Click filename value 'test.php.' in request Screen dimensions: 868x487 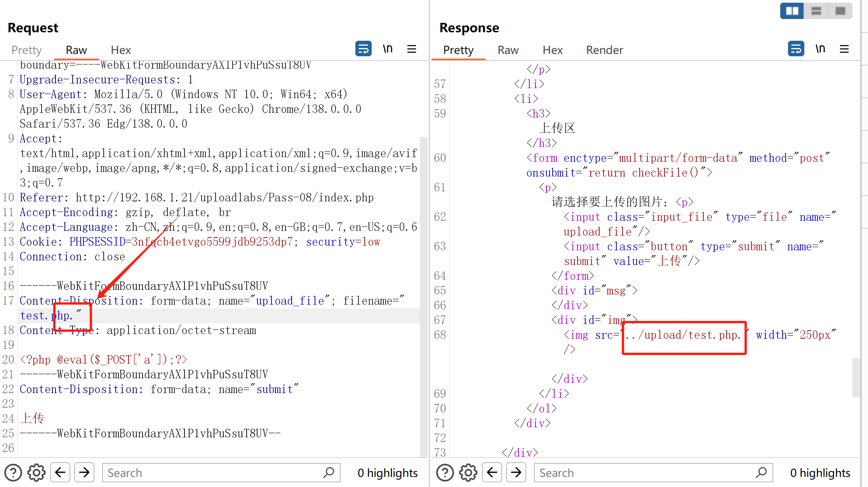[x=47, y=315]
